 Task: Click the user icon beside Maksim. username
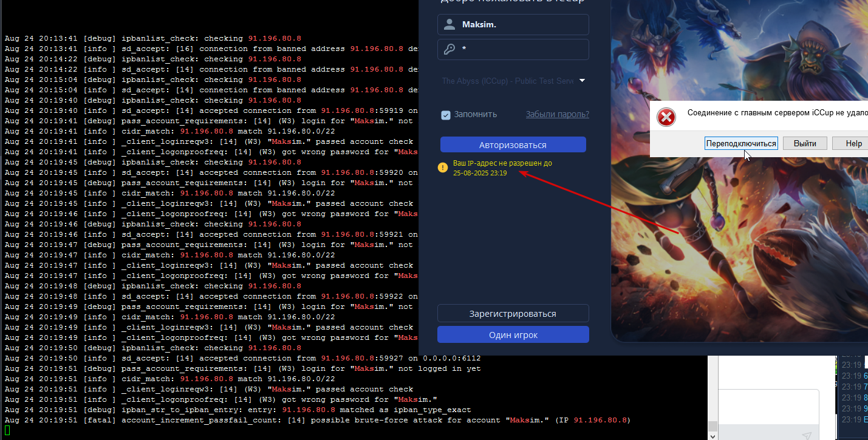click(x=449, y=25)
